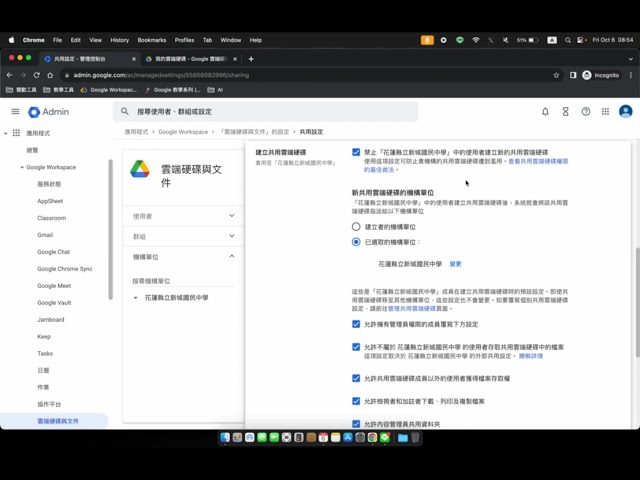Image resolution: width=640 pixels, height=480 pixels.
Task: Click the 瞭解詳情 link
Action: pos(531,356)
